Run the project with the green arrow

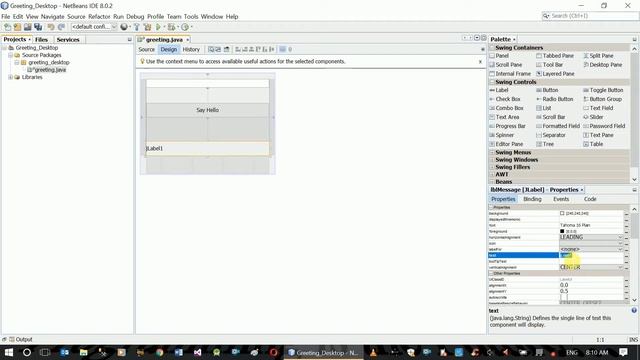[x=158, y=27]
